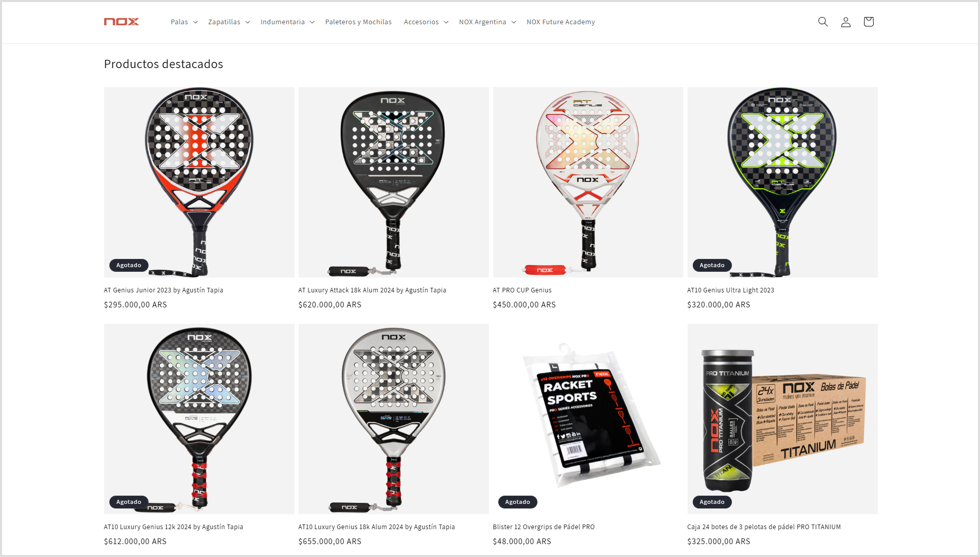
Task: Open AT10 Luxury Genius 12k 2024 link
Action: pyautogui.click(x=173, y=527)
